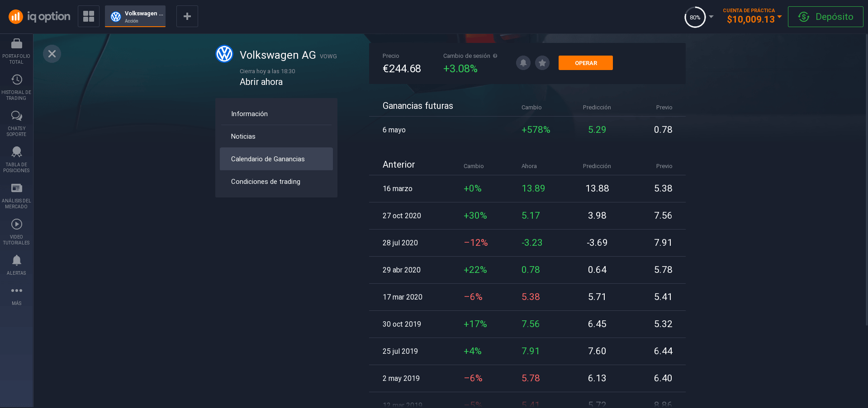
Task: Click the 6 mayo future earnings row
Action: click(x=527, y=130)
